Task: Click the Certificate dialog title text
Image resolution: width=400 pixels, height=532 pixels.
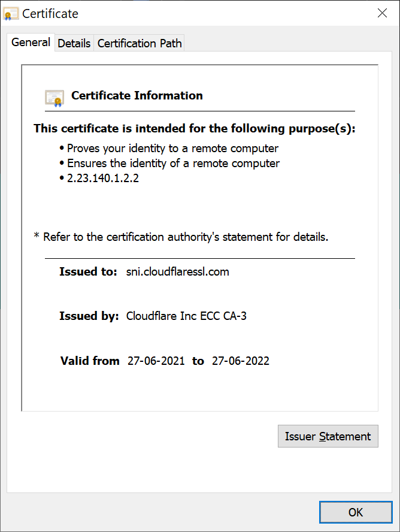Action: point(50,13)
